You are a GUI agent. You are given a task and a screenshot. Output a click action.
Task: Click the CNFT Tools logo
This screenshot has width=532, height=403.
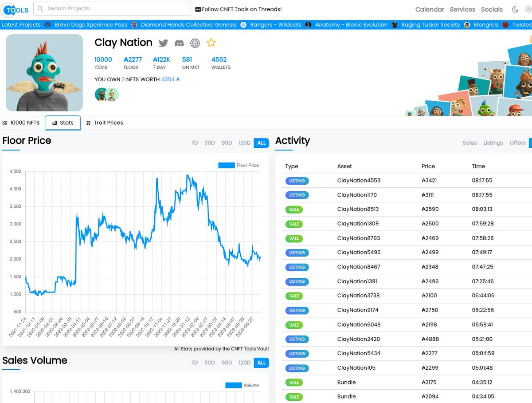15,9
